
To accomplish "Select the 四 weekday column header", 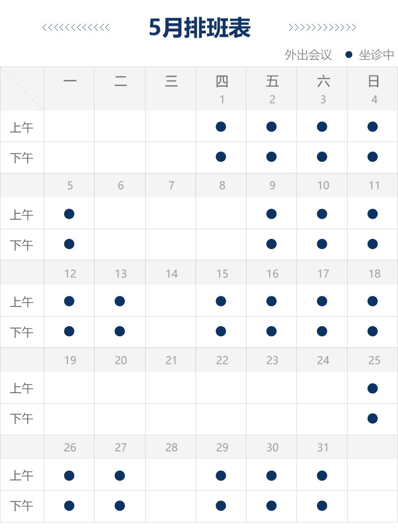I will click(x=222, y=81).
